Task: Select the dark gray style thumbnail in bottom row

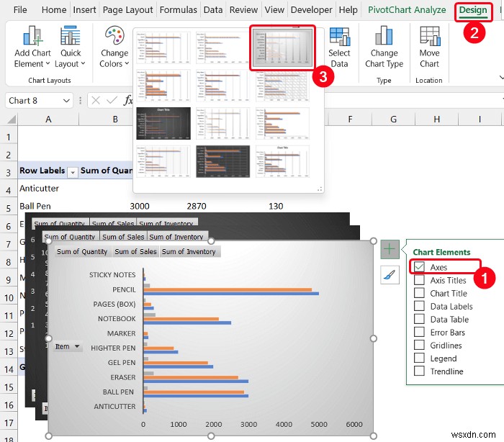Action: 222,161
